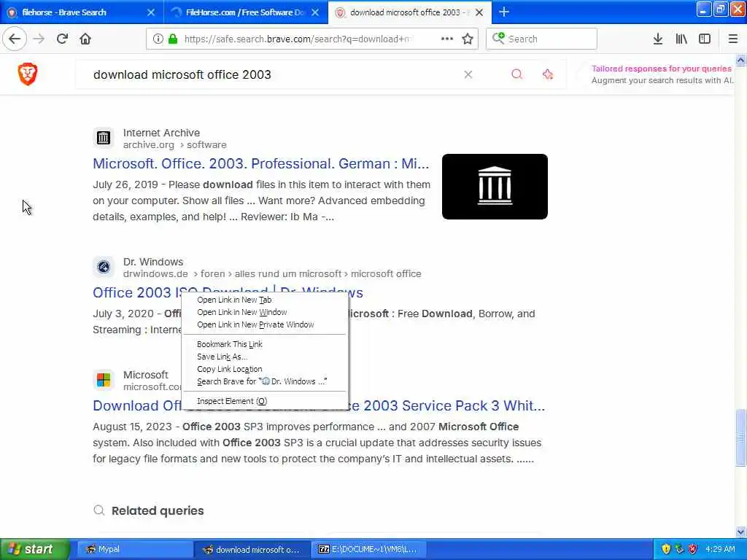Click the green padlock security icon
This screenshot has width=747, height=560.
tap(173, 39)
